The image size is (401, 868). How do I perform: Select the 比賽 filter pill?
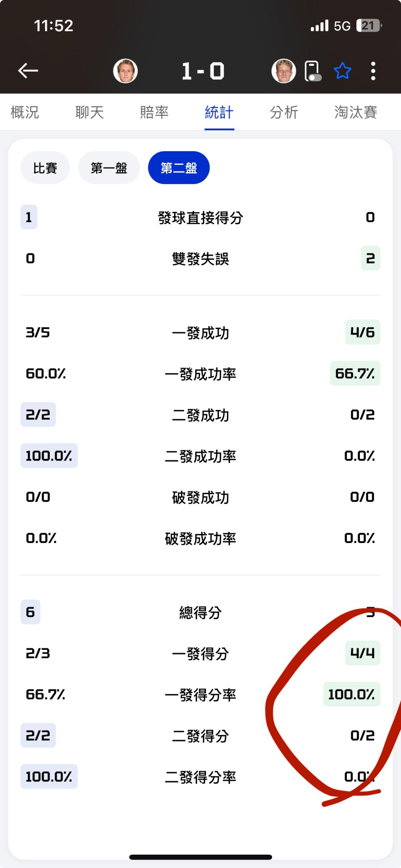[x=45, y=168]
